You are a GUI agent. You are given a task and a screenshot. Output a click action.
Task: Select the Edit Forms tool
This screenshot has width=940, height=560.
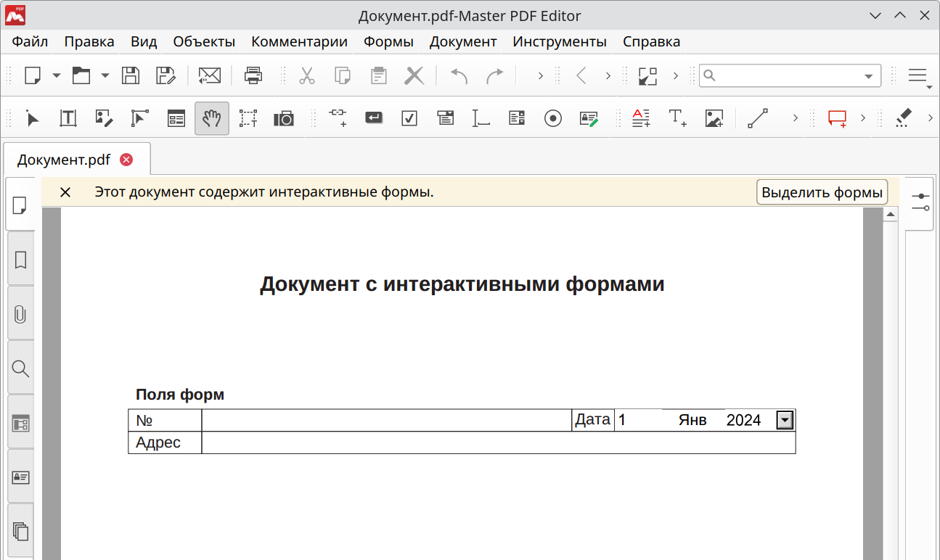coord(176,118)
